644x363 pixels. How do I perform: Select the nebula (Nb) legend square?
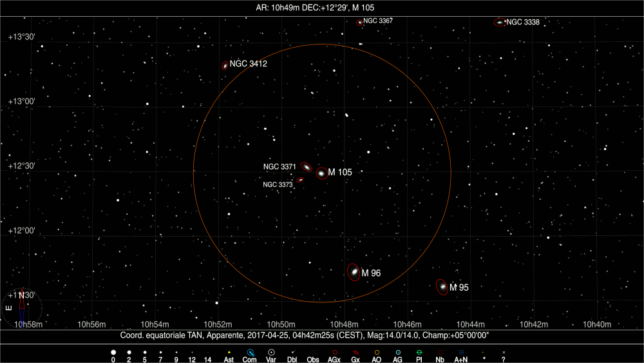(440, 352)
